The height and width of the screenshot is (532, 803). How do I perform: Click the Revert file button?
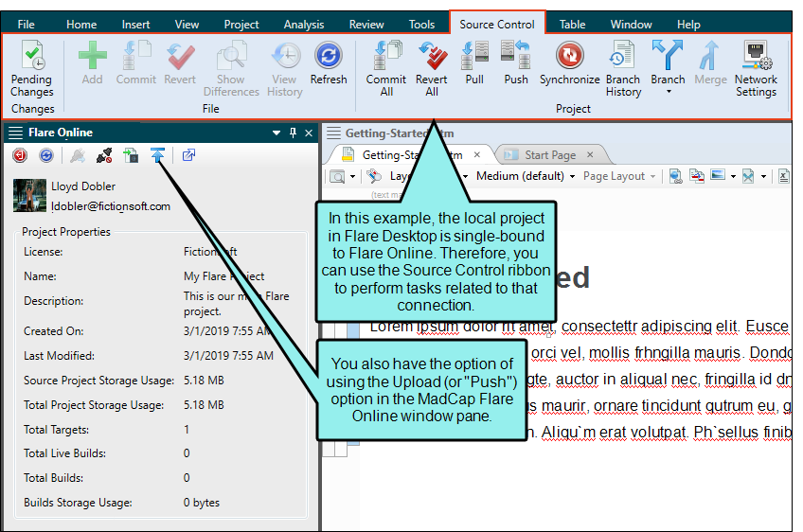180,63
